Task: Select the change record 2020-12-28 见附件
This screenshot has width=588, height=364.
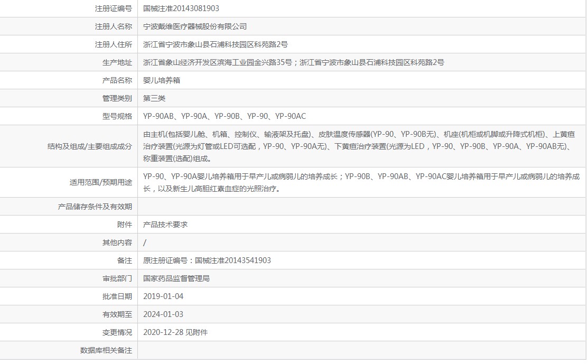Action: point(175,332)
